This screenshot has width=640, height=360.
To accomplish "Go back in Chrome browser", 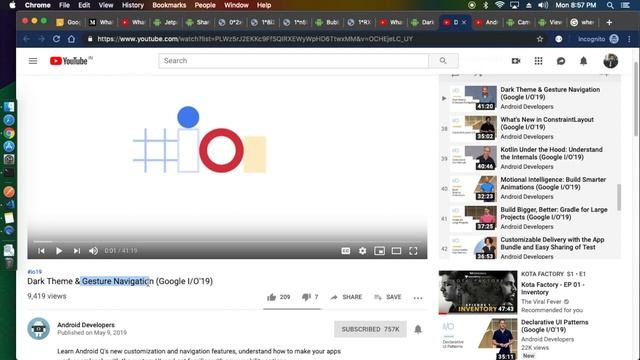I will pos(27,39).
